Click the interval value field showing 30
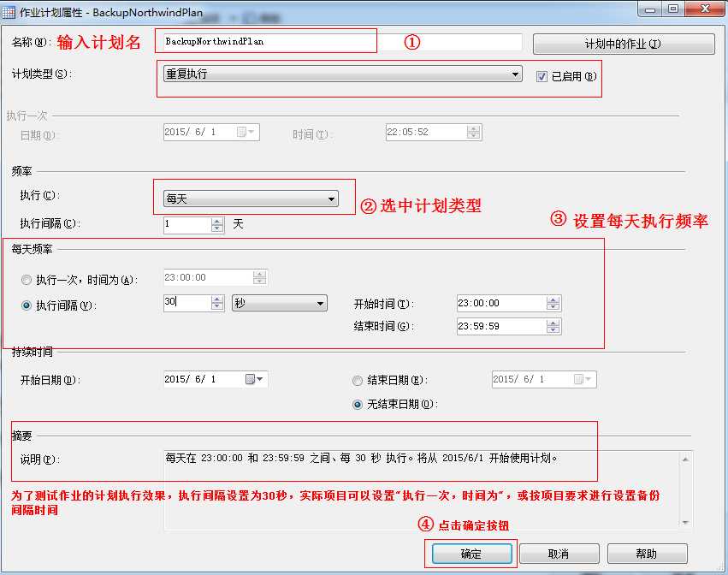Image resolution: width=728 pixels, height=575 pixels. click(x=187, y=303)
